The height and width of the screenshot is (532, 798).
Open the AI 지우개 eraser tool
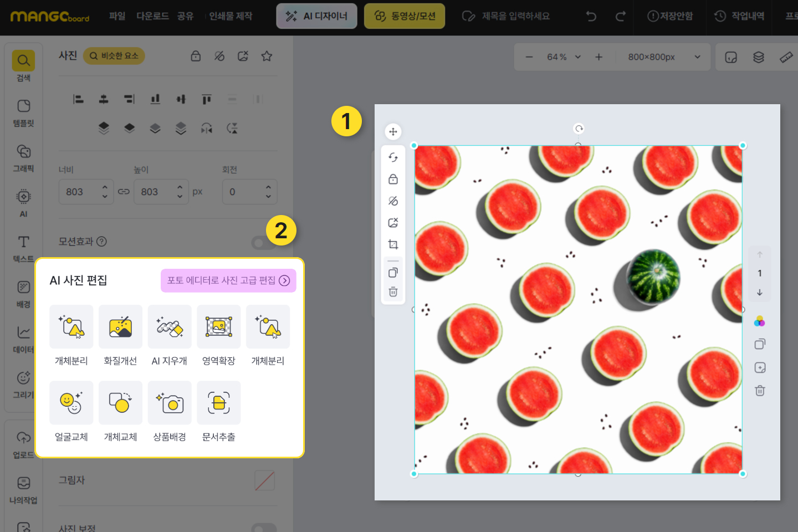170,327
